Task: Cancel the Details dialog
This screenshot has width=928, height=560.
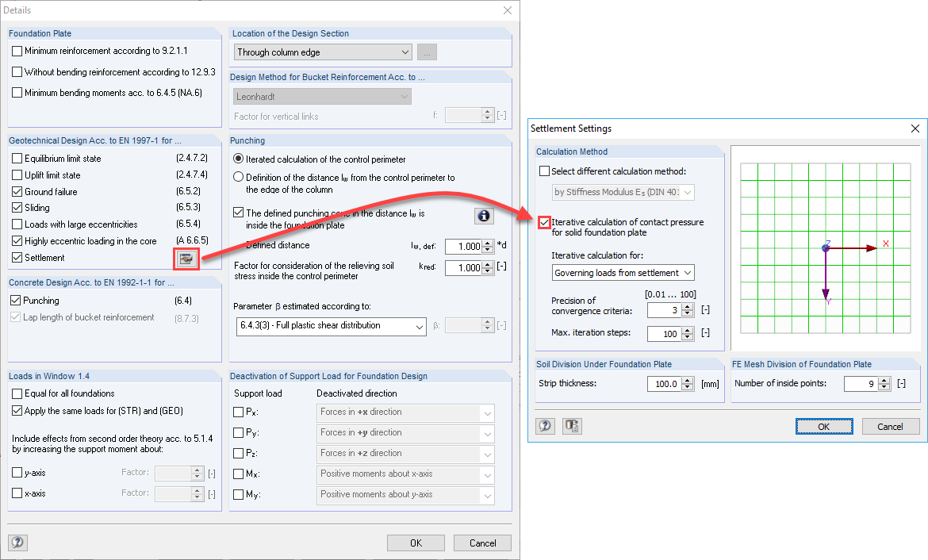Action: 482,543
